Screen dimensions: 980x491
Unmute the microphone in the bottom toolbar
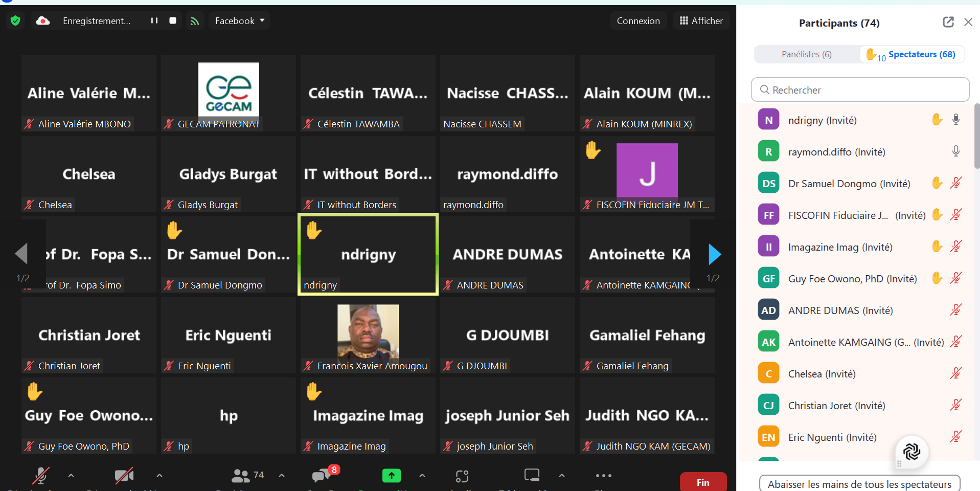click(x=41, y=476)
